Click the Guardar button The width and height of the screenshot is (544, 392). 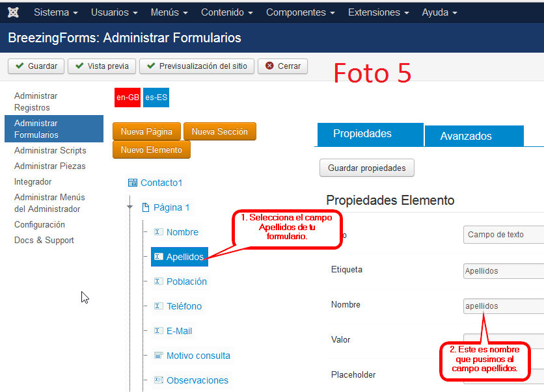click(x=36, y=66)
